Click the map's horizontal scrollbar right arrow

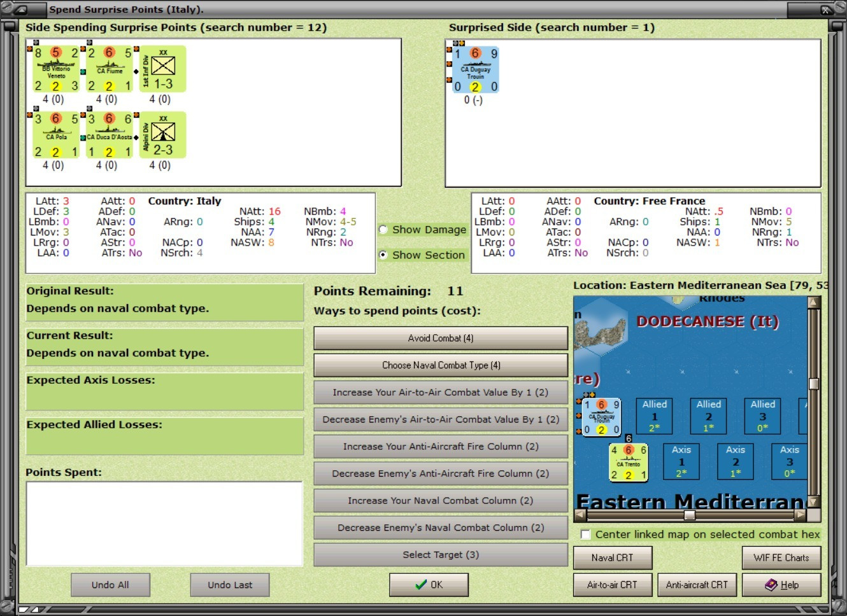click(x=801, y=515)
